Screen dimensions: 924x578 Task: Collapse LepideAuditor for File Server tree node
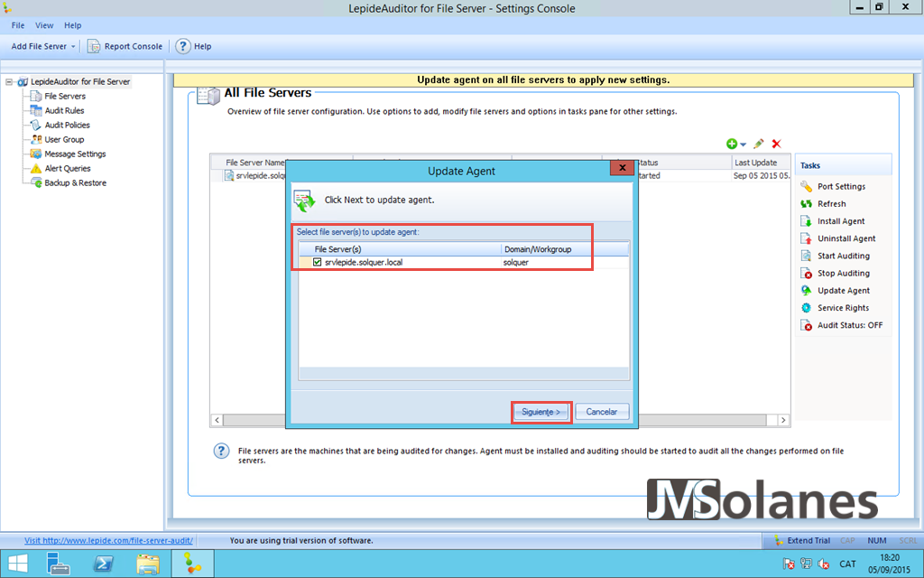pyautogui.click(x=9, y=82)
